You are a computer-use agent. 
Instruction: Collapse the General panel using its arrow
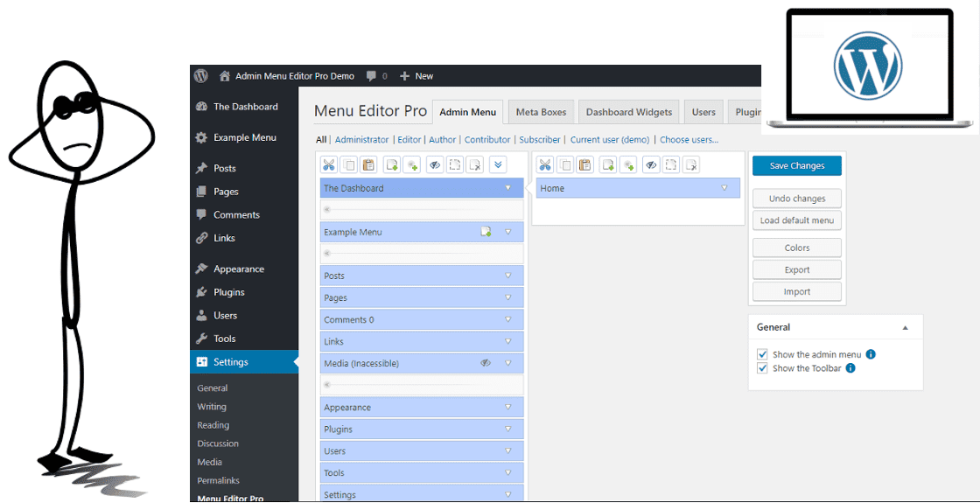[x=905, y=327]
